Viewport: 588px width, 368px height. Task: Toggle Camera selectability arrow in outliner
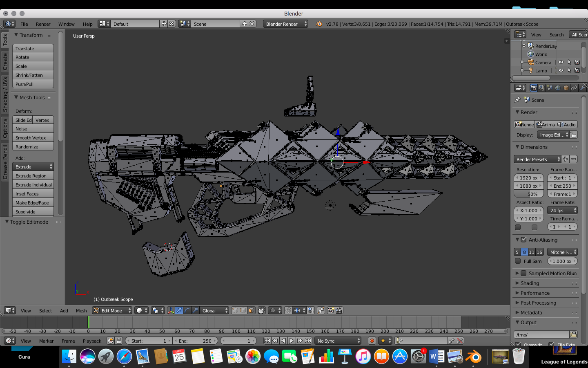tap(569, 62)
